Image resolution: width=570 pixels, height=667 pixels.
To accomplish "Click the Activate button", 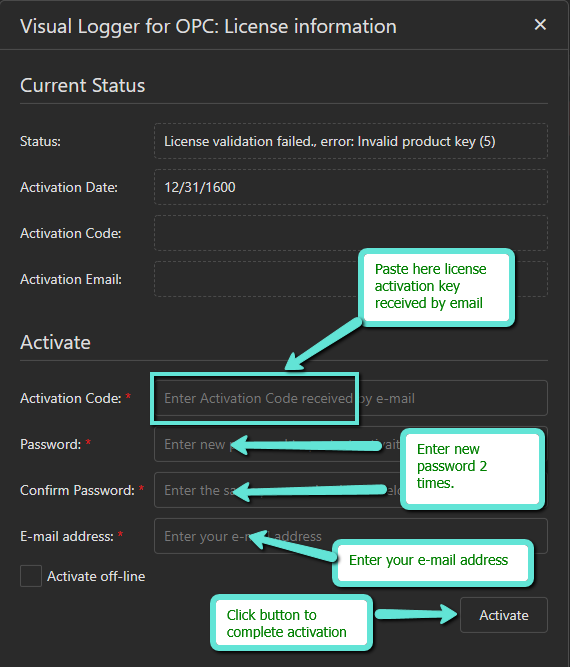I will (x=504, y=615).
